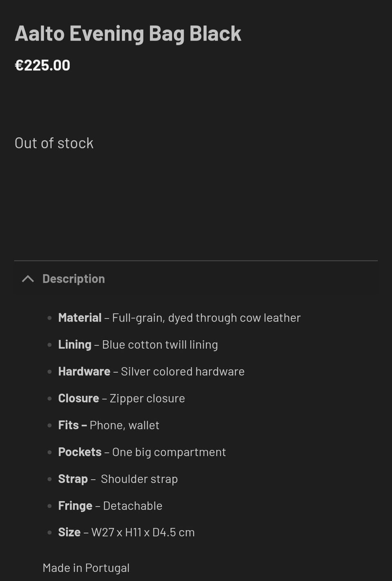The image size is (392, 581).
Task: Click the bold Material label
Action: click(x=80, y=318)
